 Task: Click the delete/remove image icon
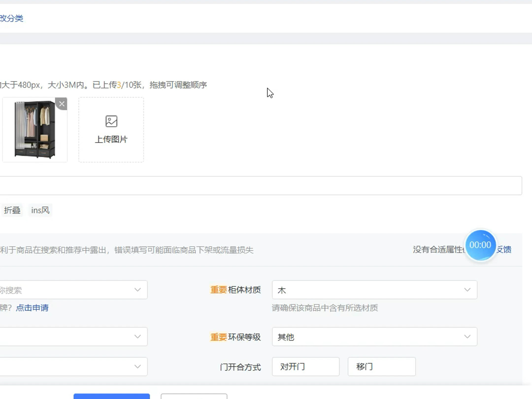click(x=62, y=103)
